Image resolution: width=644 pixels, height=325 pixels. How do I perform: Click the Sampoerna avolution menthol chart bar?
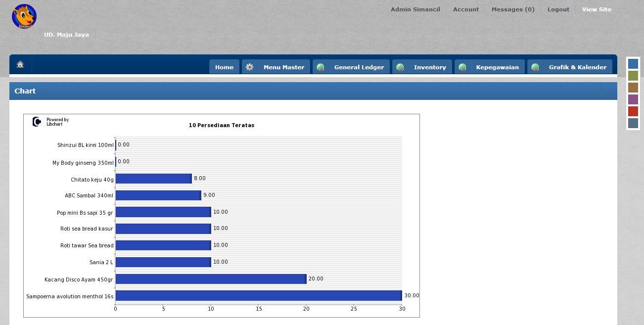(257, 295)
